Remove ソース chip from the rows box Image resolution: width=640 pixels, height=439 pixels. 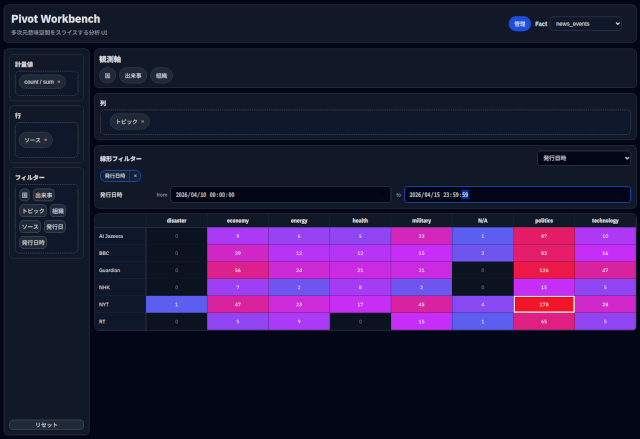46,140
